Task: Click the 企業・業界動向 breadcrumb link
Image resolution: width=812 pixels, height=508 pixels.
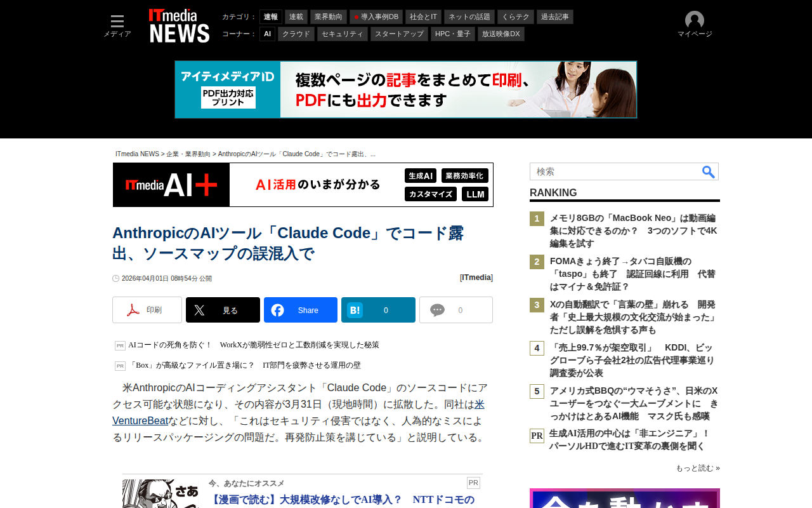Action: [x=188, y=154]
